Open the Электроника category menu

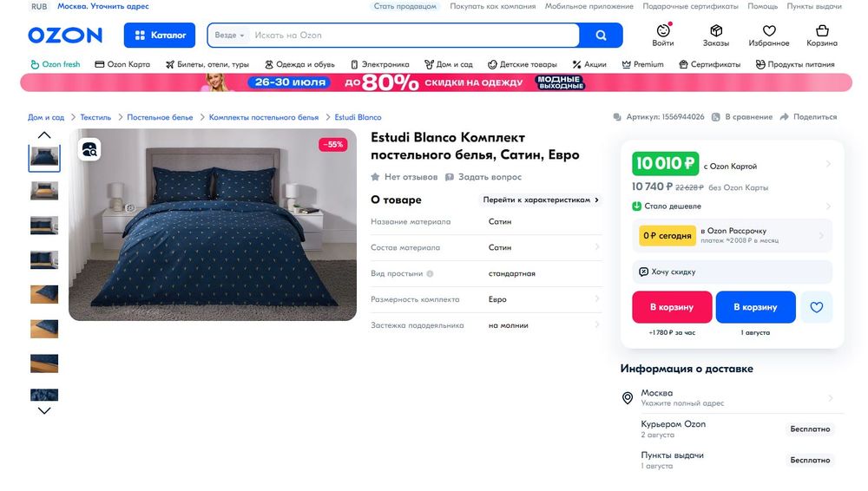click(380, 65)
